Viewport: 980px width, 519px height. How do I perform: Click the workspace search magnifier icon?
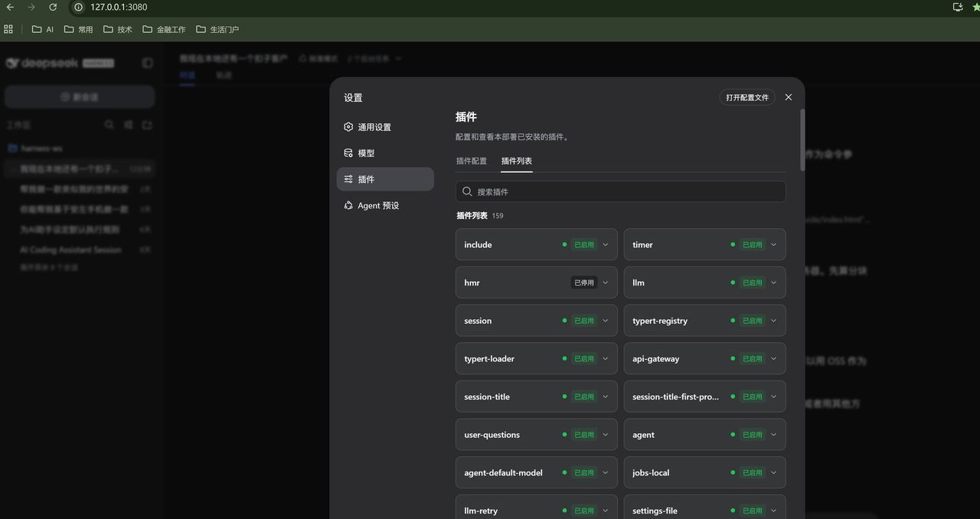pyautogui.click(x=109, y=125)
